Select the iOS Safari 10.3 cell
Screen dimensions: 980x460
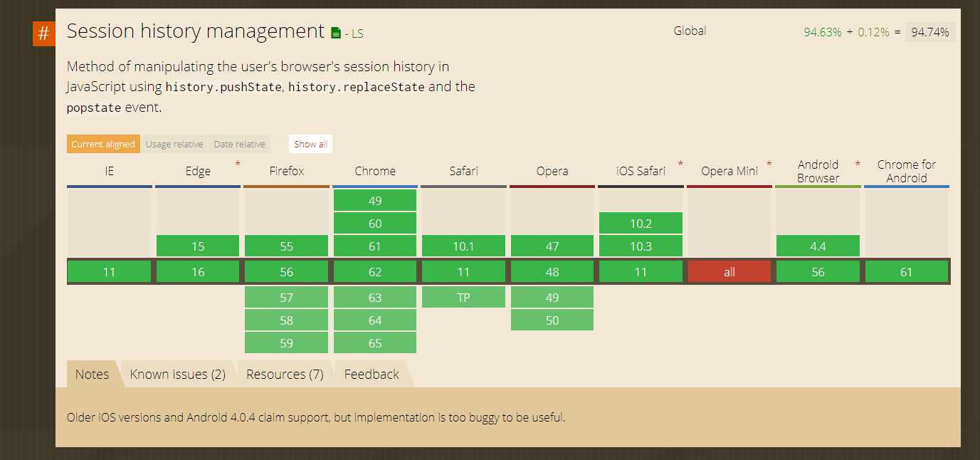(x=641, y=246)
